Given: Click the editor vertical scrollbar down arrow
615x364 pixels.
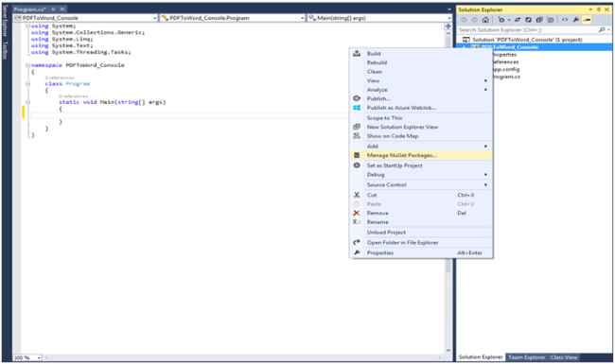Looking at the screenshot, I should click(448, 350).
